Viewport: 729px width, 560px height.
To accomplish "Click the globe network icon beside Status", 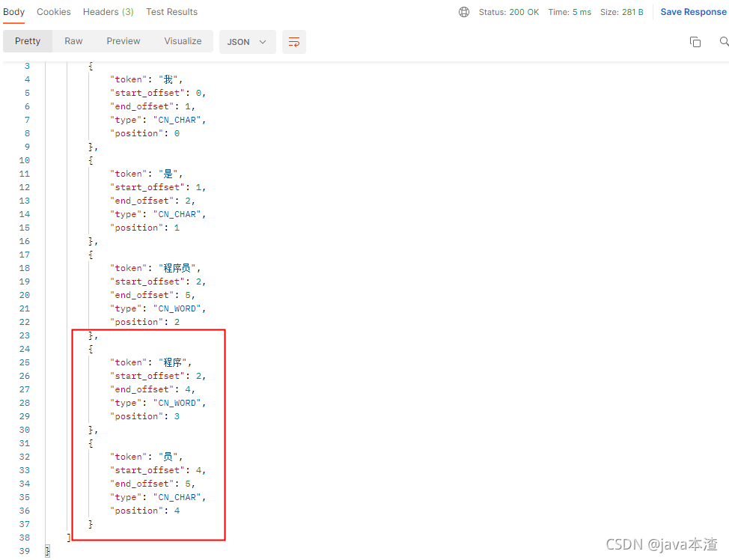I will pyautogui.click(x=463, y=12).
